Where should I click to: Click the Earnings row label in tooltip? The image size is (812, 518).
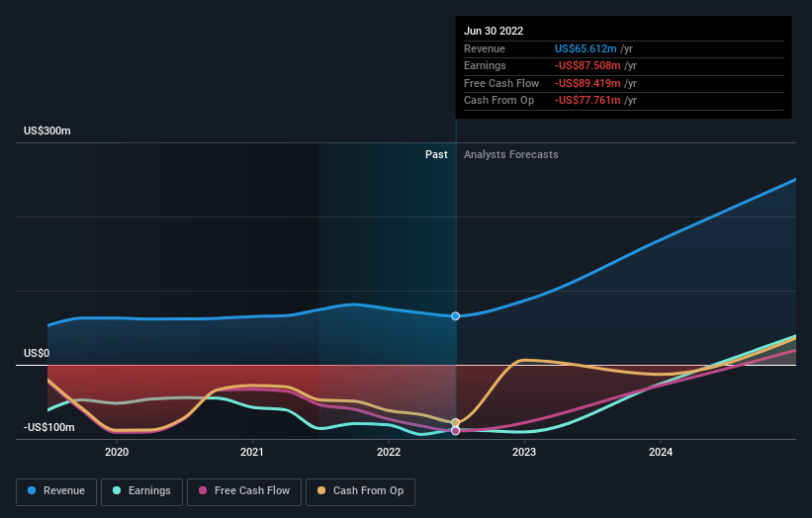(485, 65)
